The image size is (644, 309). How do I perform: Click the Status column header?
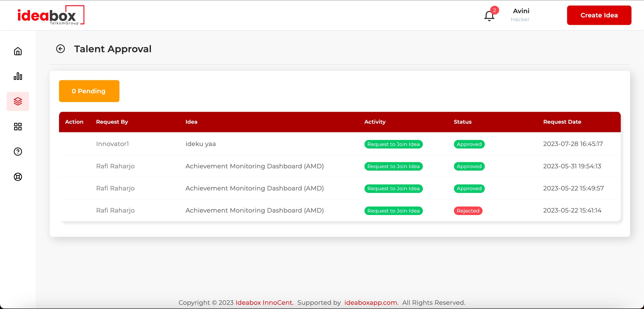(x=462, y=122)
